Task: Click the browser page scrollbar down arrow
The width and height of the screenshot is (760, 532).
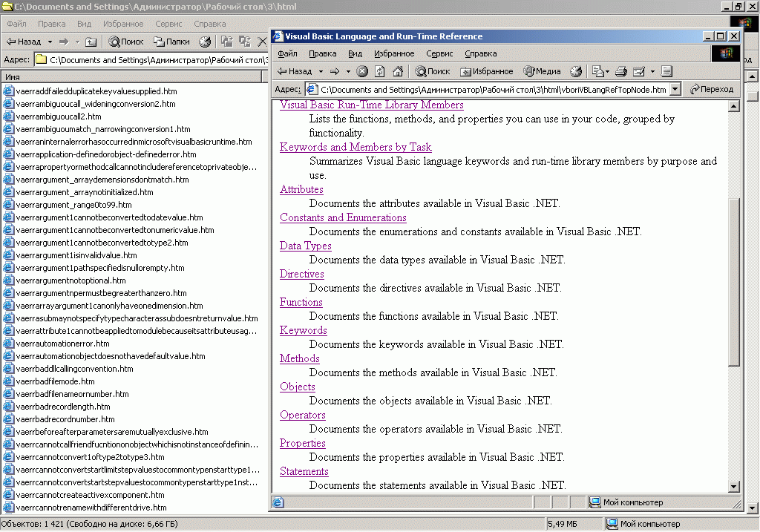Action: tap(734, 487)
